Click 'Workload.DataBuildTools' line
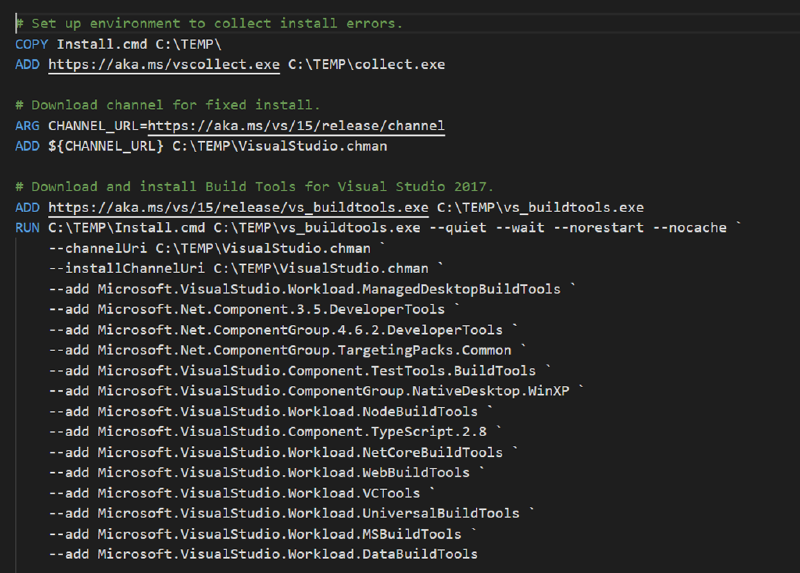This screenshot has width=800, height=573. click(x=263, y=555)
